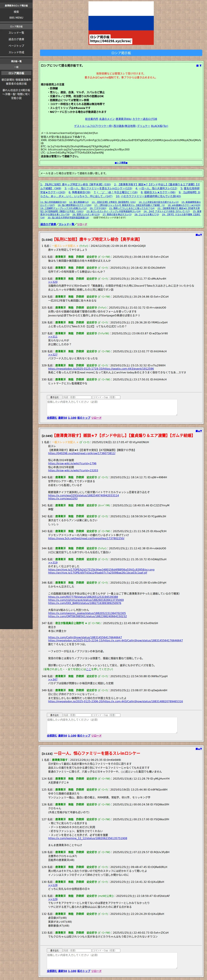Follow the >>320 anchor in post 323
The width and height of the screenshot is (207, 980).
click(x=53, y=282)
